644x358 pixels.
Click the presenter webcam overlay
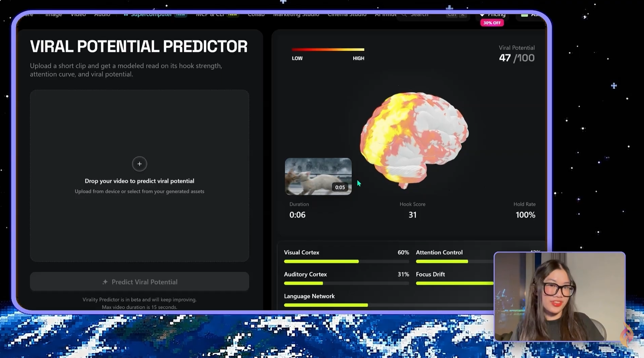[x=559, y=297]
